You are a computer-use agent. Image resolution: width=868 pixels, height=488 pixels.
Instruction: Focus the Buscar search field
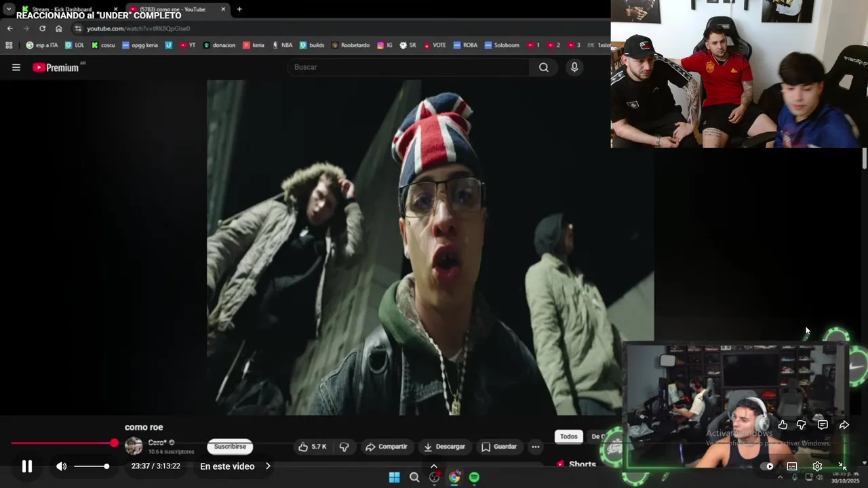pyautogui.click(x=408, y=67)
